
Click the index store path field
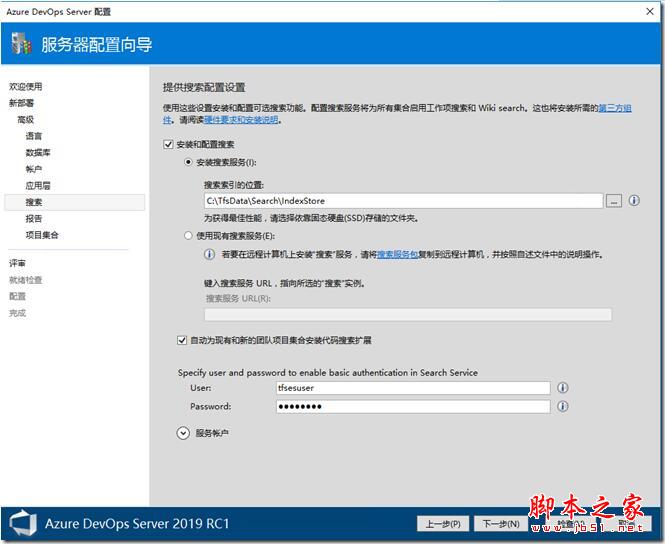pos(403,201)
